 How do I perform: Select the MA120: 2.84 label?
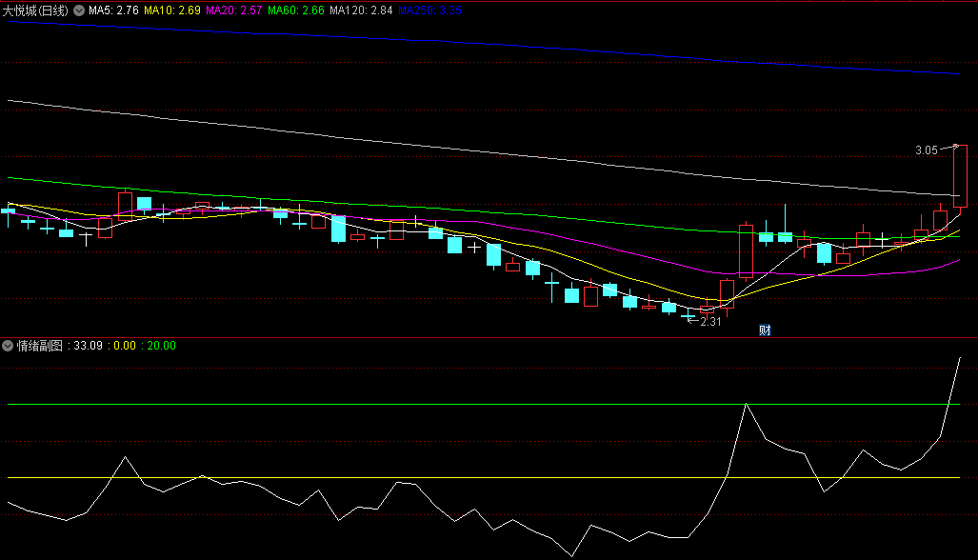tap(361, 10)
